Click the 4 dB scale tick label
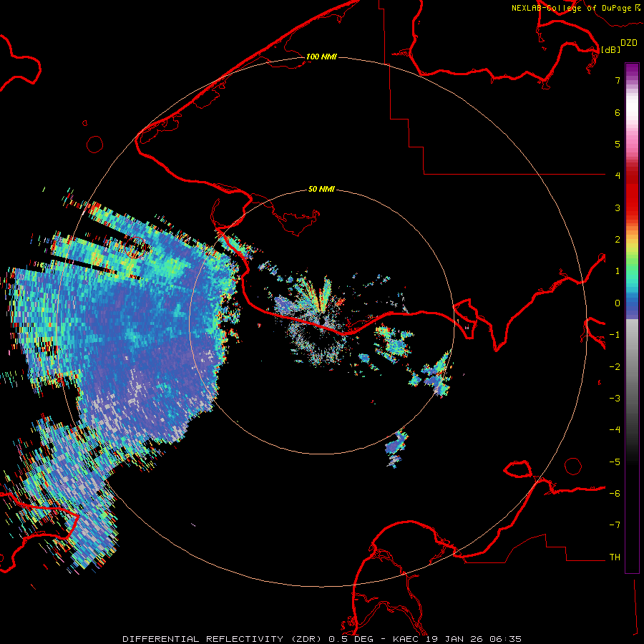 pyautogui.click(x=618, y=176)
